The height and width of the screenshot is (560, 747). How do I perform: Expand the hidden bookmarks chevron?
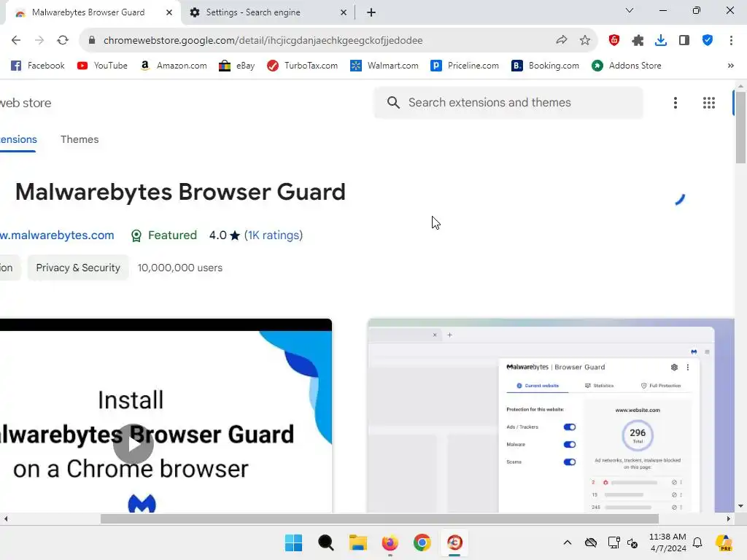731,66
